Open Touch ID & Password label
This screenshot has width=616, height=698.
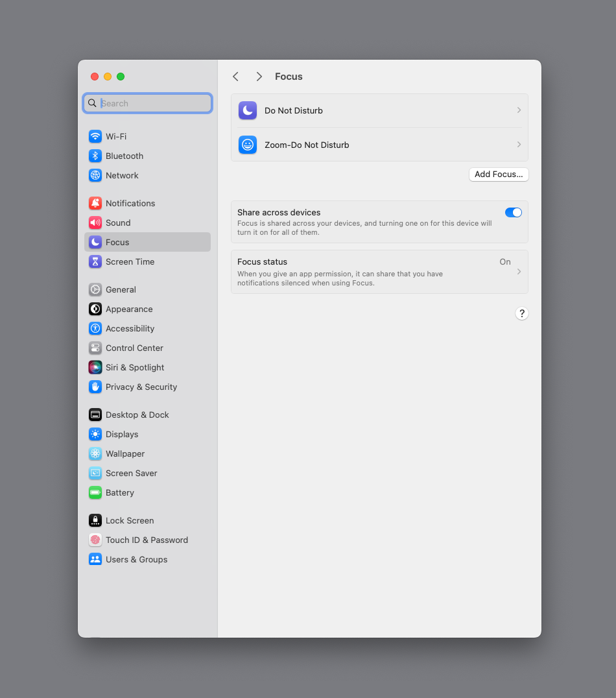[147, 540]
